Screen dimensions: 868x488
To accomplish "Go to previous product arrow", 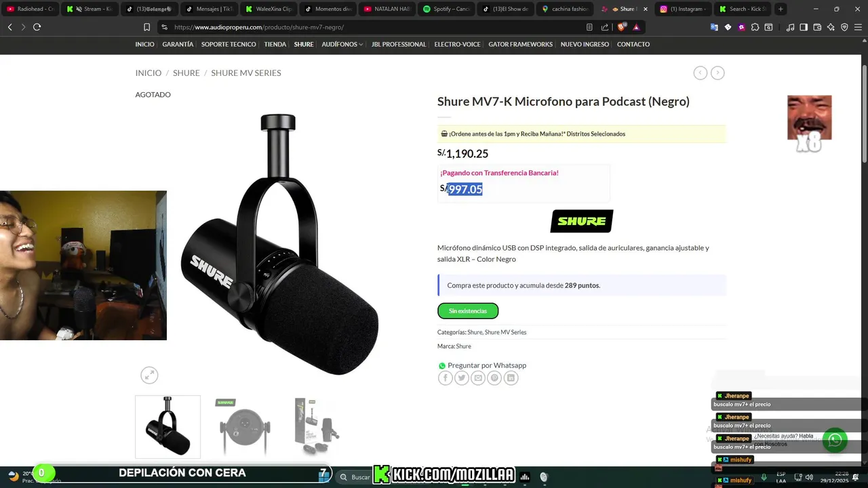I will point(701,73).
